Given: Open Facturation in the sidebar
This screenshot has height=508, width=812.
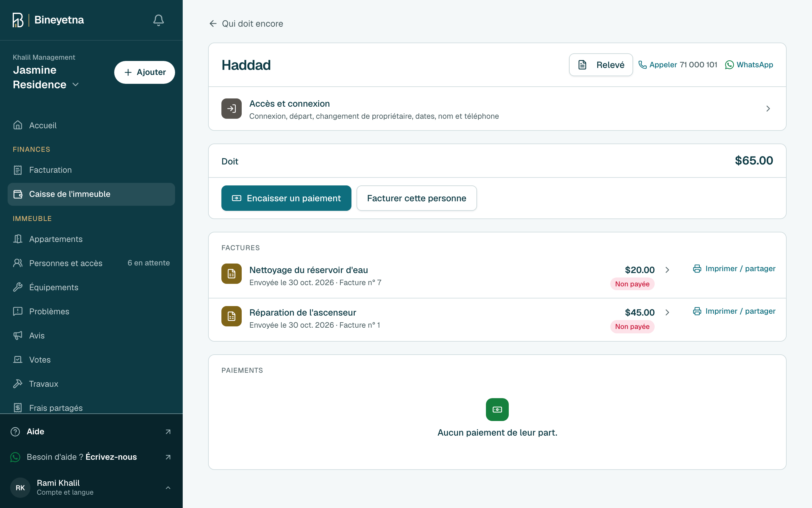Looking at the screenshot, I should [91, 170].
